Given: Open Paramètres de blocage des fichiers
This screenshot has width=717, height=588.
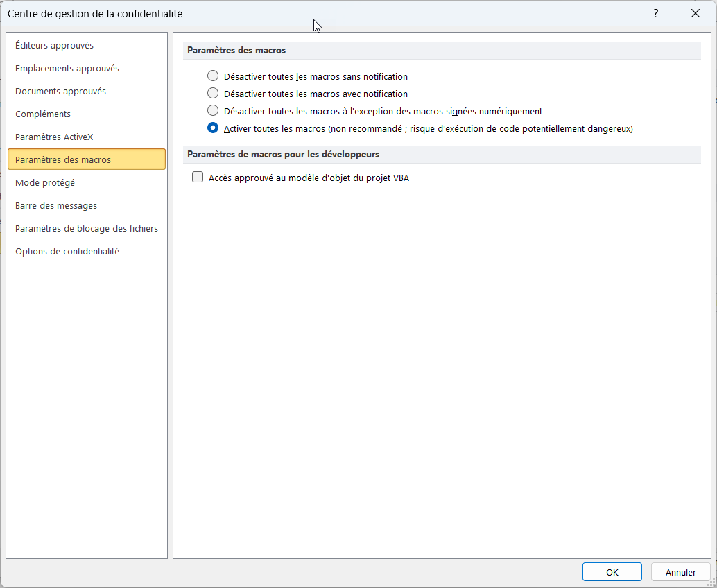Looking at the screenshot, I should point(87,229).
